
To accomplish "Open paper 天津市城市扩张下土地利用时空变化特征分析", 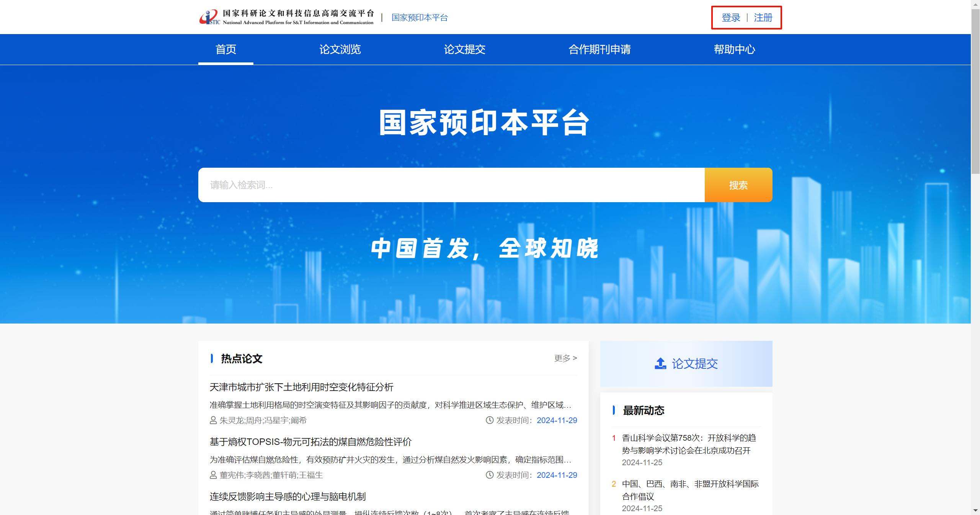I will click(302, 387).
